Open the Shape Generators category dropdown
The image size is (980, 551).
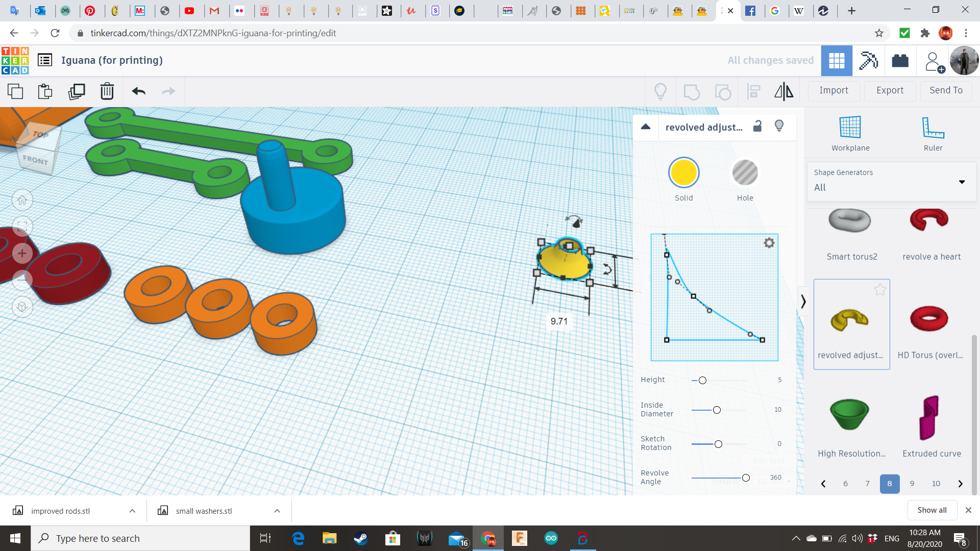pyautogui.click(x=962, y=182)
